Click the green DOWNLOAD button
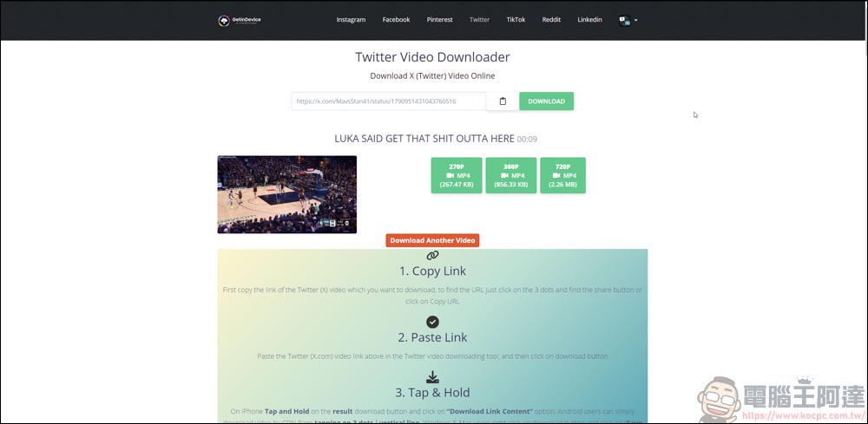Image resolution: width=868 pixels, height=424 pixels. tap(546, 101)
